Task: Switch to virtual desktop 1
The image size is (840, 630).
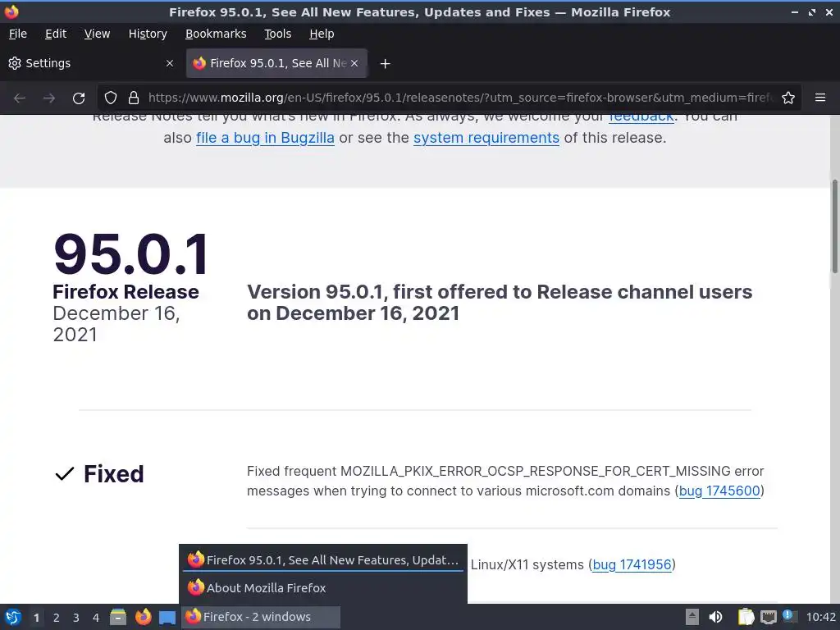Action: (36, 618)
